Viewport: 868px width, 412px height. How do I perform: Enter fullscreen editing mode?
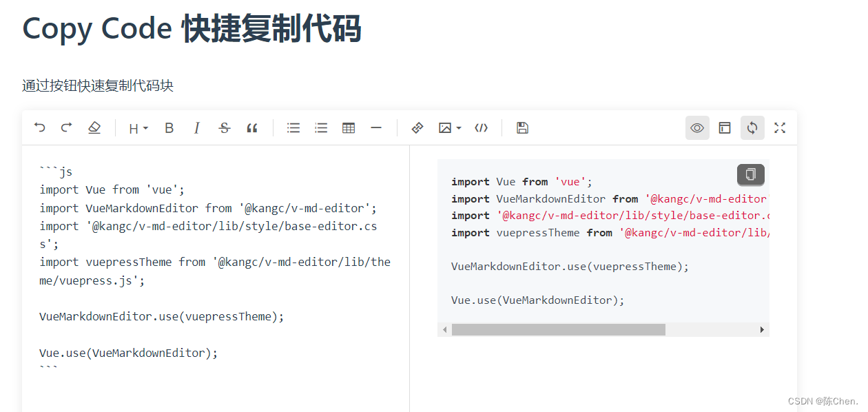click(779, 127)
